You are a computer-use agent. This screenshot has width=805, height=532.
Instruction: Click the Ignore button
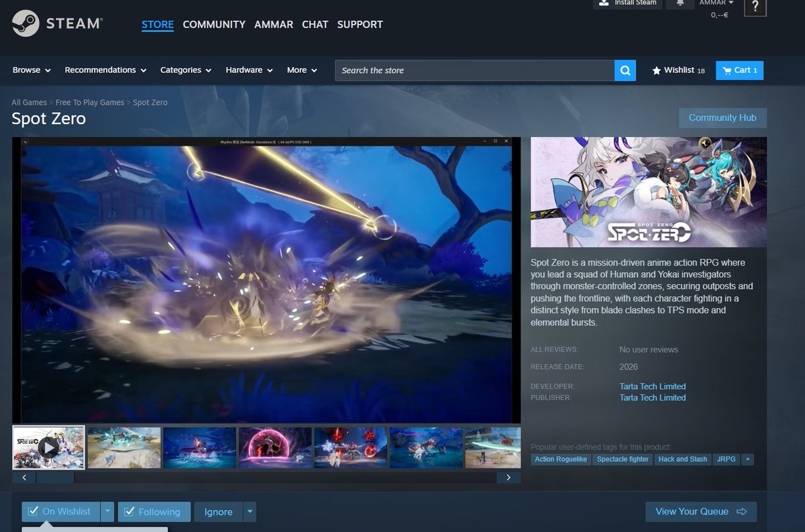click(x=218, y=511)
